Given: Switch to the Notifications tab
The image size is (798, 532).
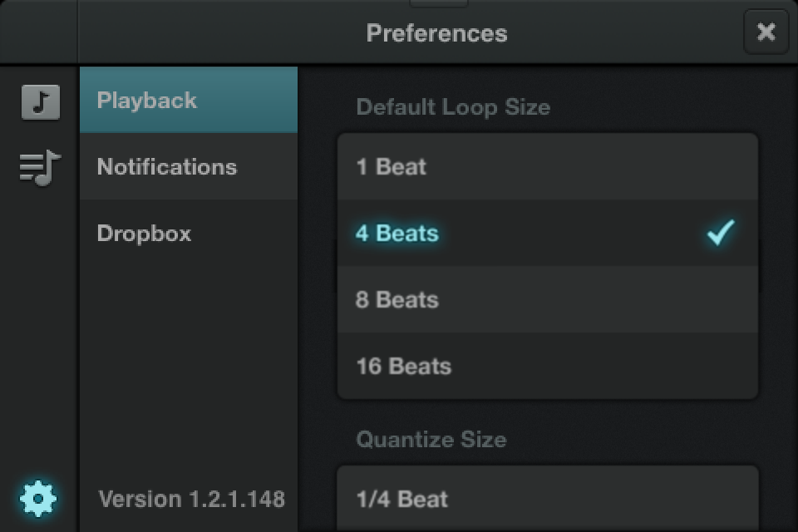Looking at the screenshot, I should click(x=189, y=167).
